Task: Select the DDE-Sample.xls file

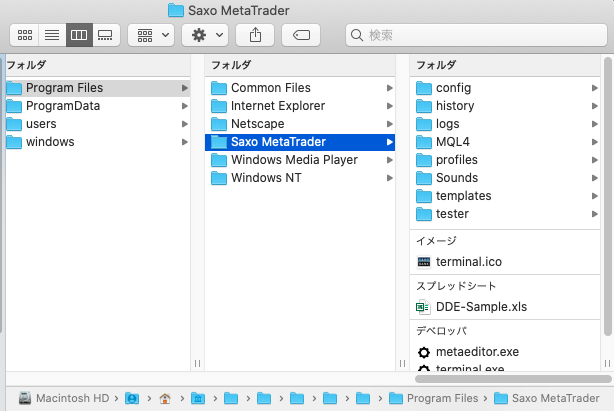Action: coord(505,306)
